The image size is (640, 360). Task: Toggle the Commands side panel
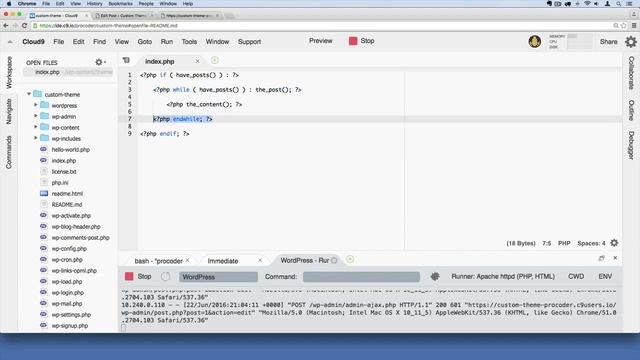(9, 152)
